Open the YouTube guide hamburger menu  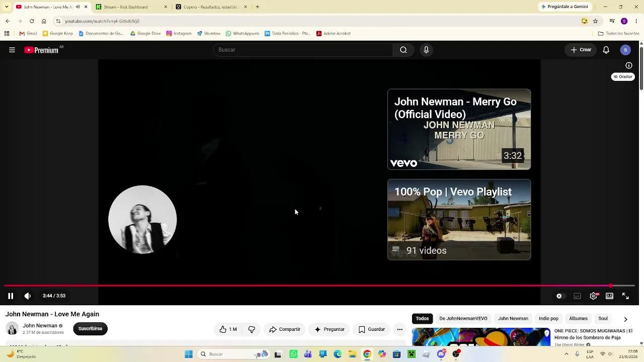[x=12, y=50]
